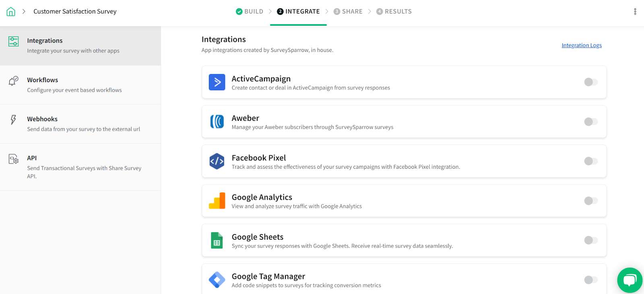Click the Aweber logo icon

tap(217, 122)
